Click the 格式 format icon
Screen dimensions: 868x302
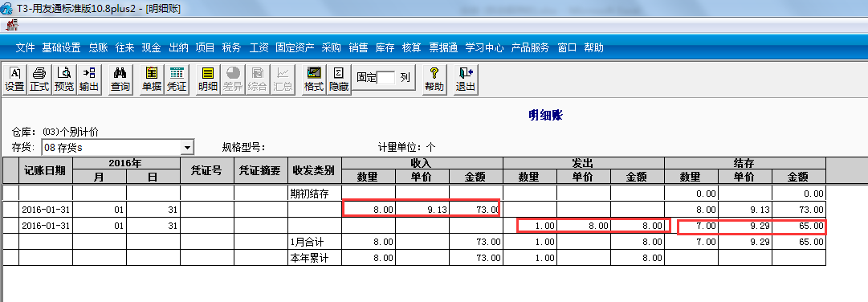coord(314,80)
